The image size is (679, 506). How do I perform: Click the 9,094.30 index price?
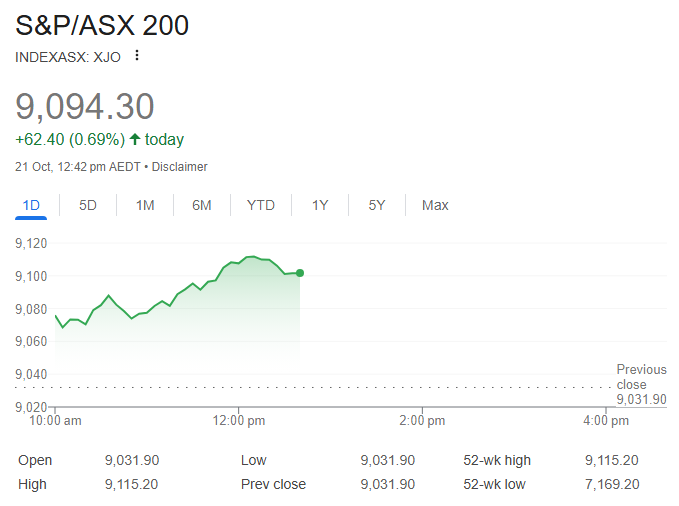(x=85, y=106)
